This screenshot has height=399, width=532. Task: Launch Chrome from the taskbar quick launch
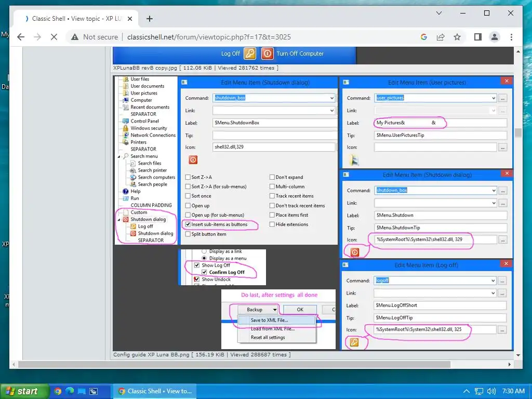coord(58,391)
